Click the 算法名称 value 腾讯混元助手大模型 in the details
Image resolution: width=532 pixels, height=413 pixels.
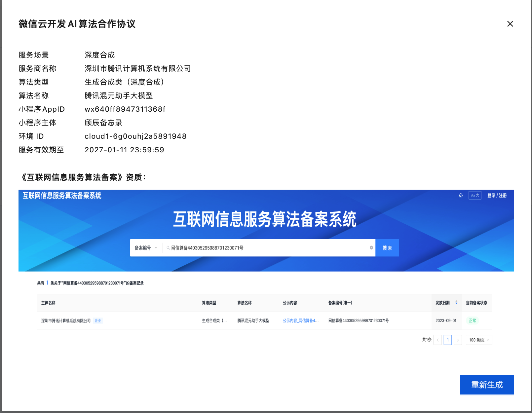coord(119,95)
